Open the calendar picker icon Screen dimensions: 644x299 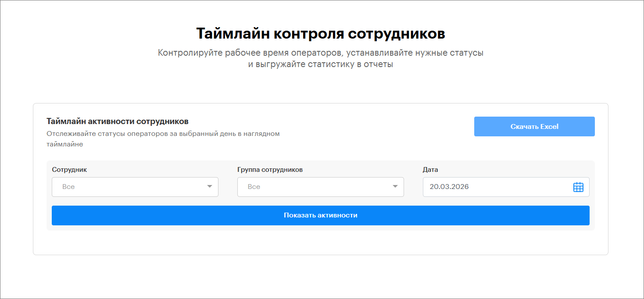tap(578, 187)
